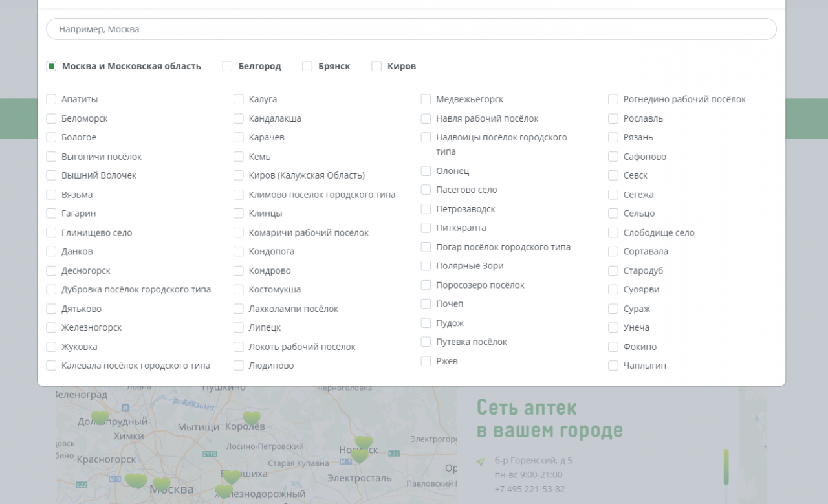
Task: Select the Киров checkbox in top row
Action: [376, 66]
